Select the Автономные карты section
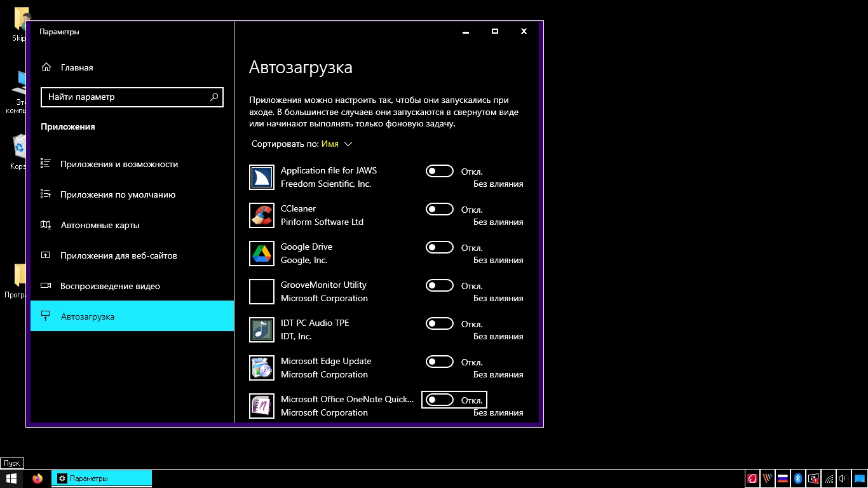The height and width of the screenshot is (488, 868). tap(132, 225)
